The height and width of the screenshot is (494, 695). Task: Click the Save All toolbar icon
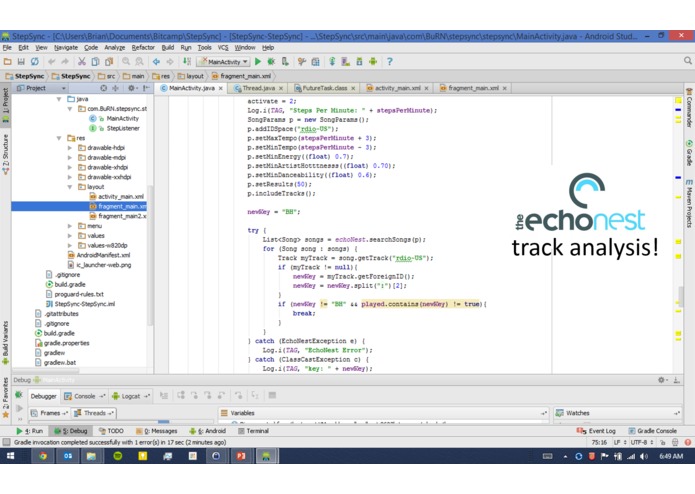[x=21, y=62]
